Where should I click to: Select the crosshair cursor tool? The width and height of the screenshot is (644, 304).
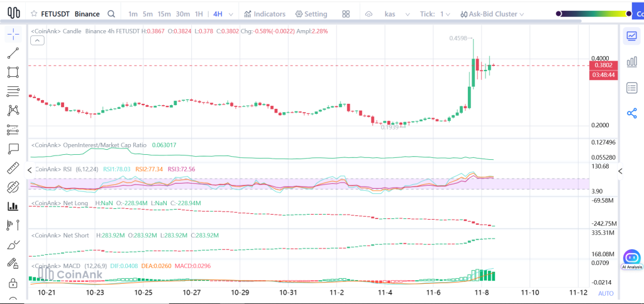(x=13, y=35)
